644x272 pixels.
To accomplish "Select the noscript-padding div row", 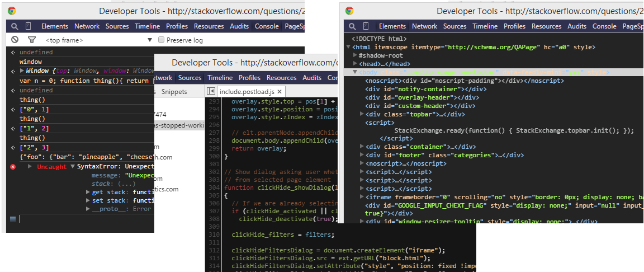I will point(465,81).
